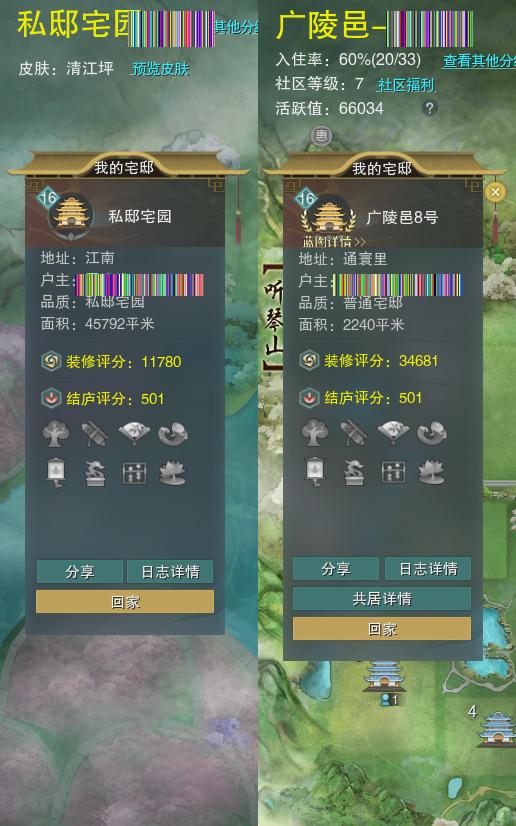The height and width of the screenshot is (826, 516).
Task: Click the dragon statue icon in 广陵邑8号 panel
Action: click(354, 471)
